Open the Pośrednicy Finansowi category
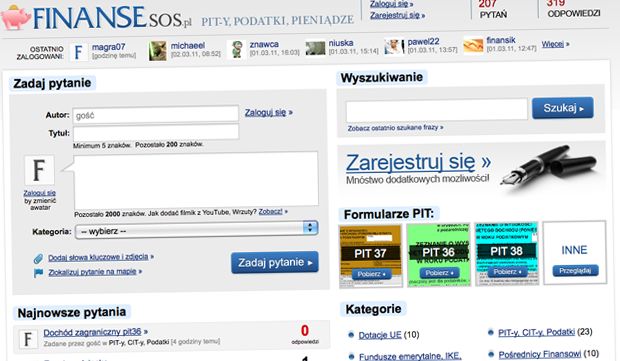 540,354
